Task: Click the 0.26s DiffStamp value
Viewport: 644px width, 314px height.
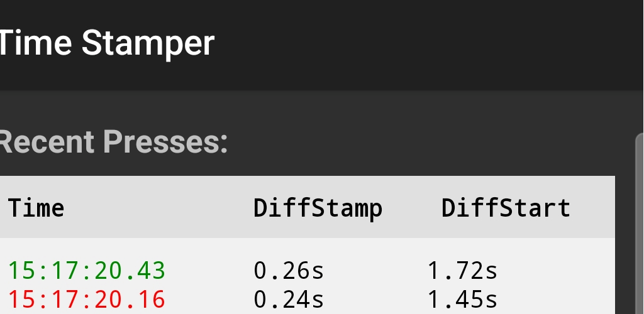Action: click(x=289, y=271)
